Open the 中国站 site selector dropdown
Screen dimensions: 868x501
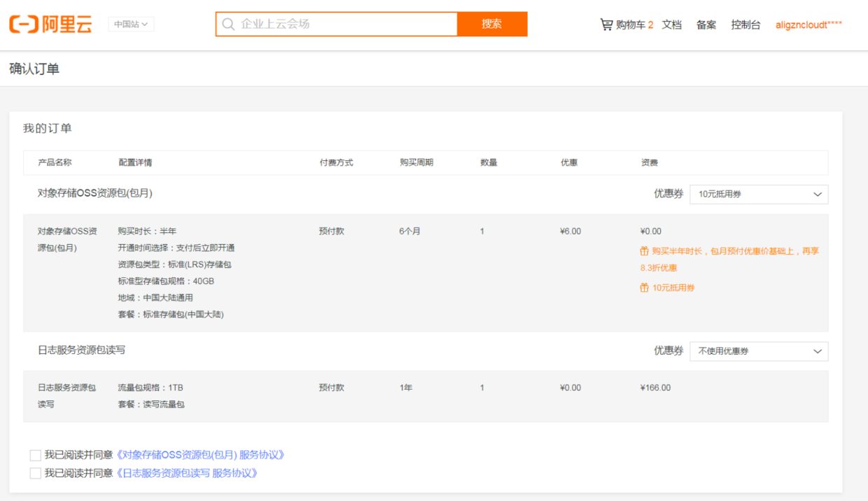coord(130,24)
